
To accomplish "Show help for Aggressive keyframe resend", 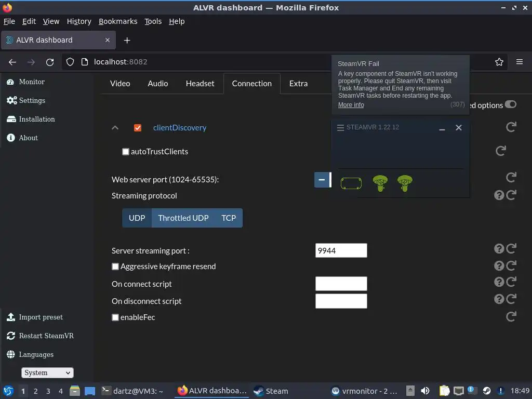I will [499, 265].
